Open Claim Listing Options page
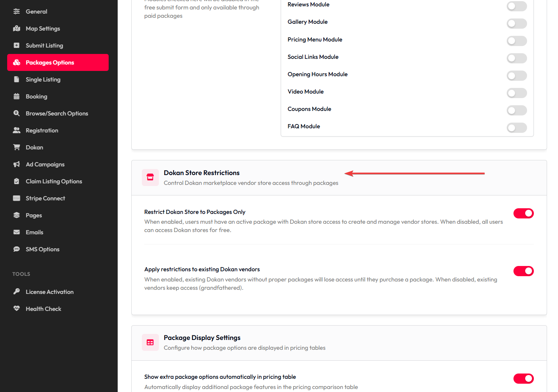558x392 pixels. coord(54,181)
